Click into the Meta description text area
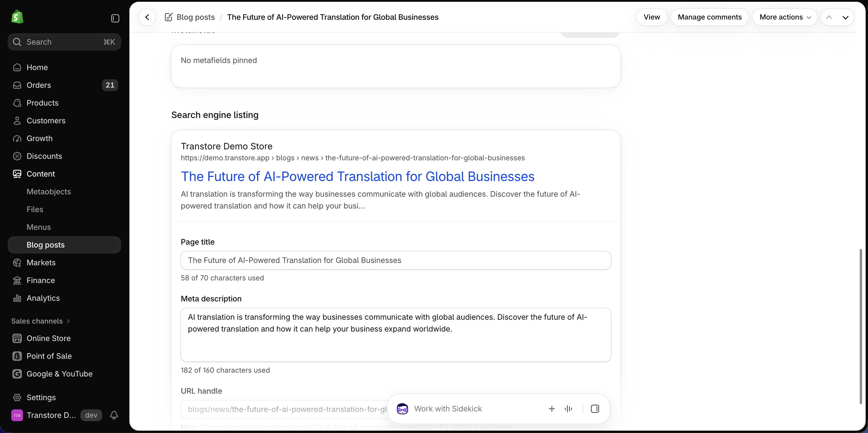Image resolution: width=868 pixels, height=433 pixels. coord(396,335)
